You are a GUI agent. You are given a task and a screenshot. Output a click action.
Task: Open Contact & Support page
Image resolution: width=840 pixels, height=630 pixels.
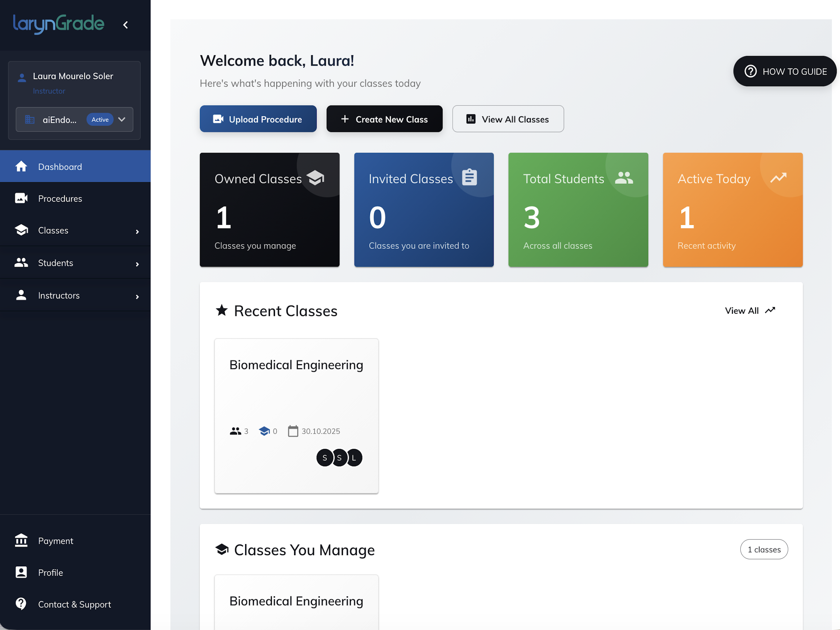[74, 604]
